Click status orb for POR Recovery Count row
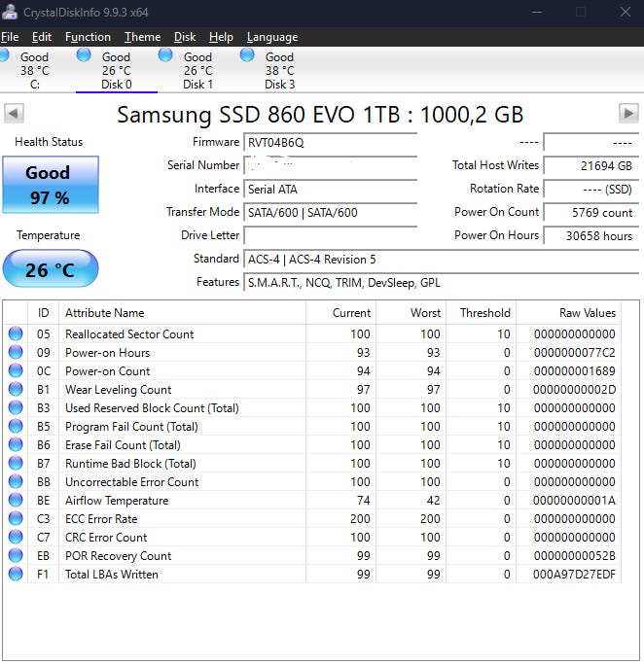The width and height of the screenshot is (644, 665). [16, 555]
